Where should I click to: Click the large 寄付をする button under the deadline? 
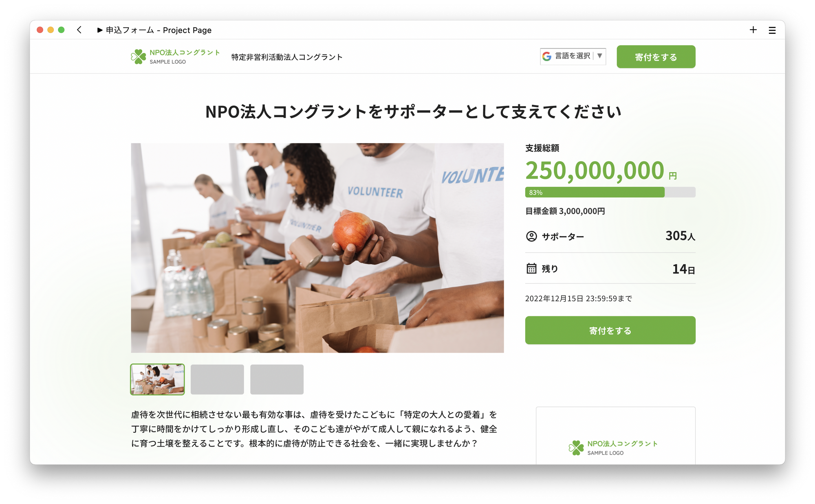point(610,330)
